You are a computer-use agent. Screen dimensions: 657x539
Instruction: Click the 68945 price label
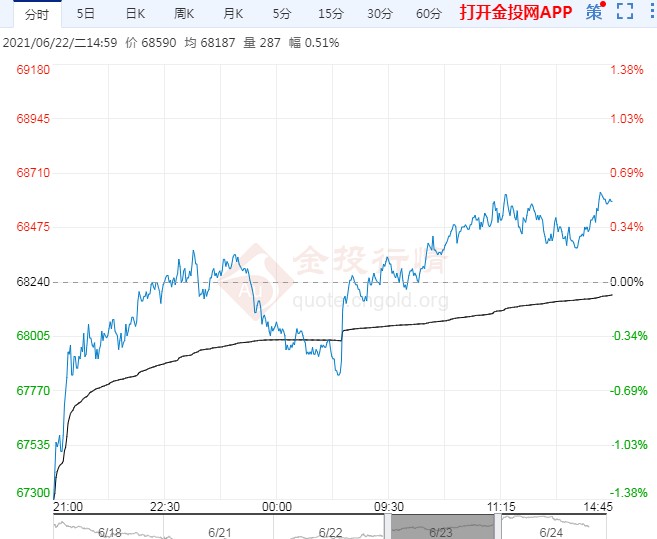pyautogui.click(x=33, y=119)
